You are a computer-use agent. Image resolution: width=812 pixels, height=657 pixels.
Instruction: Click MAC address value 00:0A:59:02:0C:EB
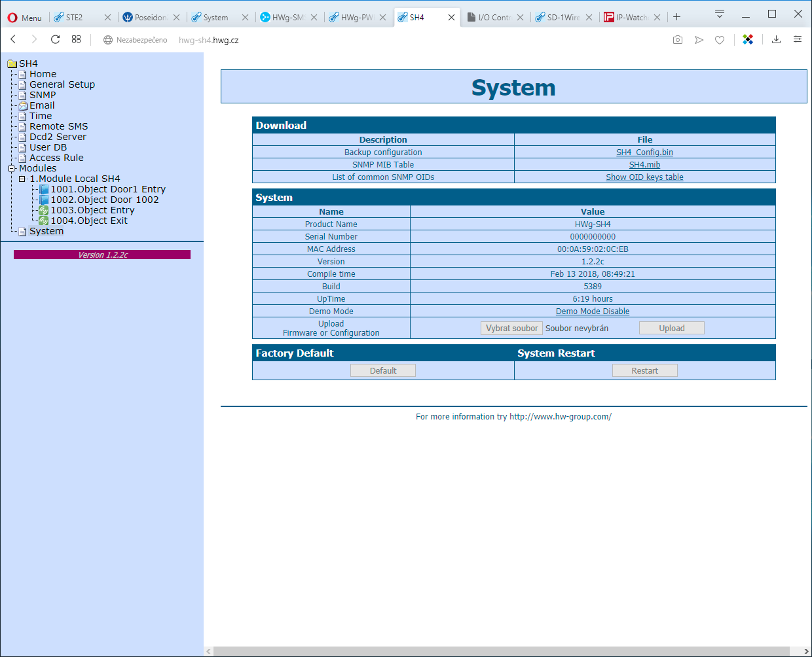593,249
